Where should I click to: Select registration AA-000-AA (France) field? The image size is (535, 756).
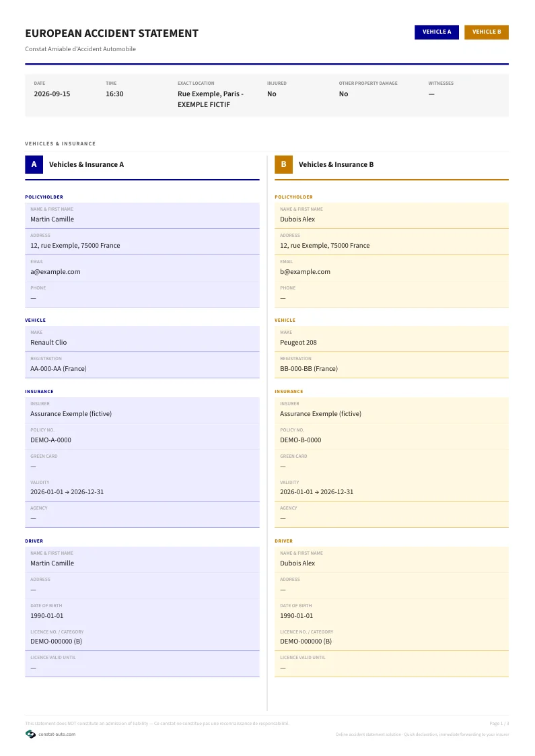[142, 365]
